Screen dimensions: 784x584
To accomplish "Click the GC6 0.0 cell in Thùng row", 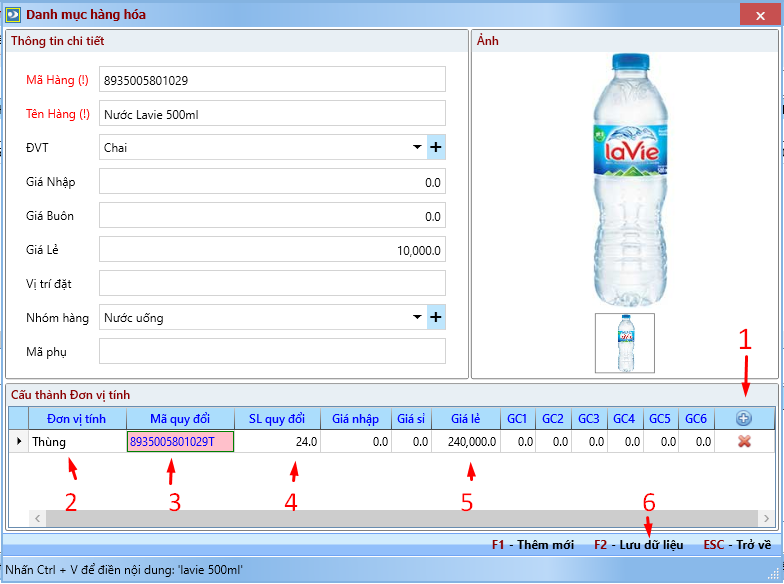I will [x=696, y=442].
